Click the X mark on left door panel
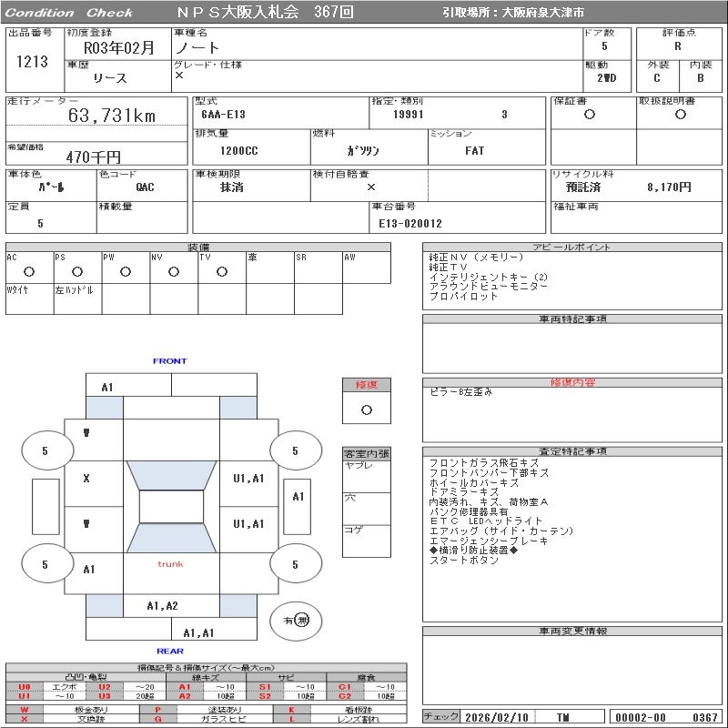 [86, 479]
